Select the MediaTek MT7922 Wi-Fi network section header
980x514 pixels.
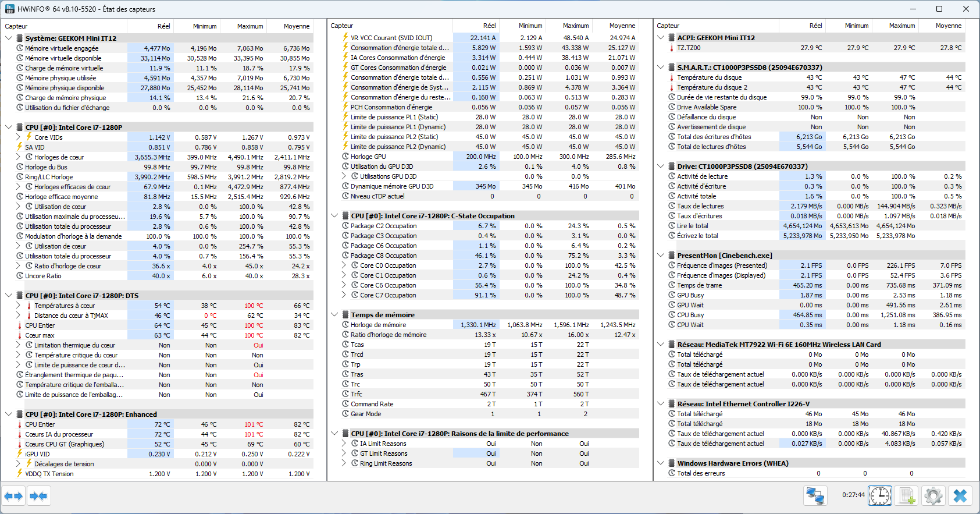779,345
